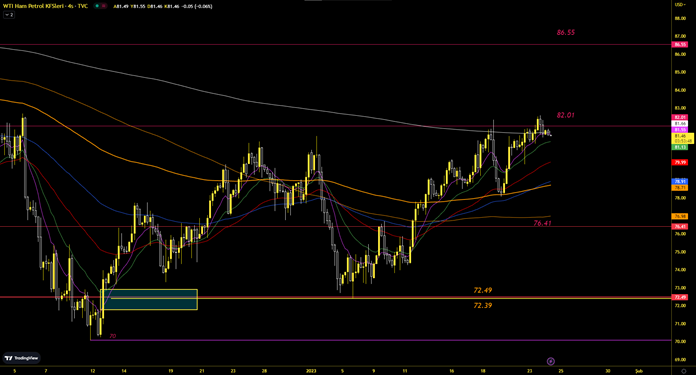Click the blue 78.91 price tag
The height and width of the screenshot is (375, 696).
click(x=680, y=182)
